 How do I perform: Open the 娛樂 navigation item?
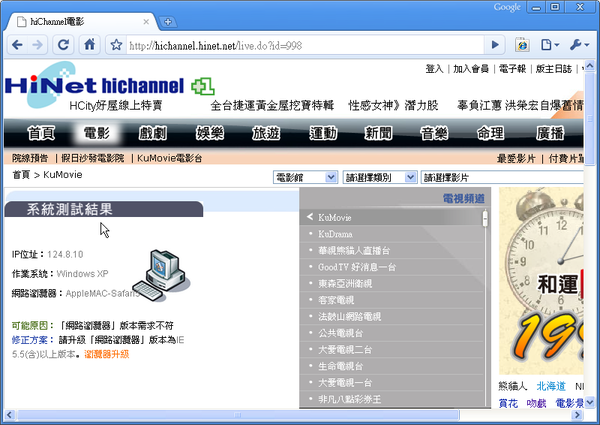[210, 133]
